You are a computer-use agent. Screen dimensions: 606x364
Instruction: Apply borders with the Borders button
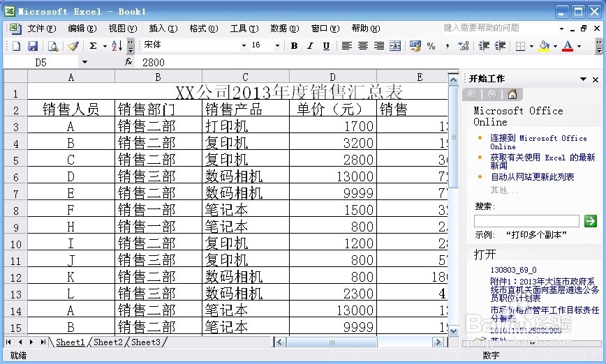click(x=521, y=46)
